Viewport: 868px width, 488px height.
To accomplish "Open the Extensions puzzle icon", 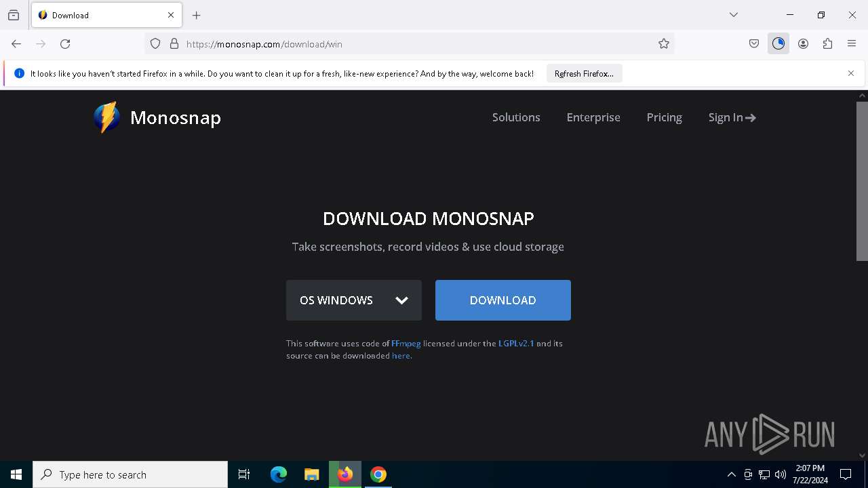I will coord(827,44).
